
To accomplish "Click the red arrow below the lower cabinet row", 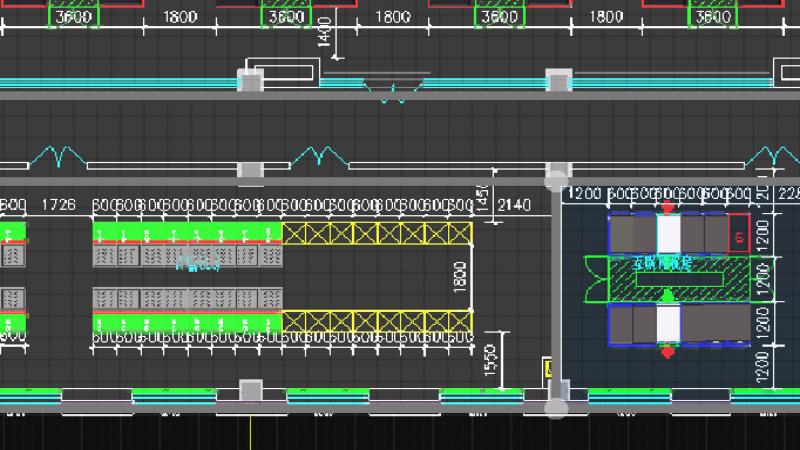I will click(x=668, y=351).
